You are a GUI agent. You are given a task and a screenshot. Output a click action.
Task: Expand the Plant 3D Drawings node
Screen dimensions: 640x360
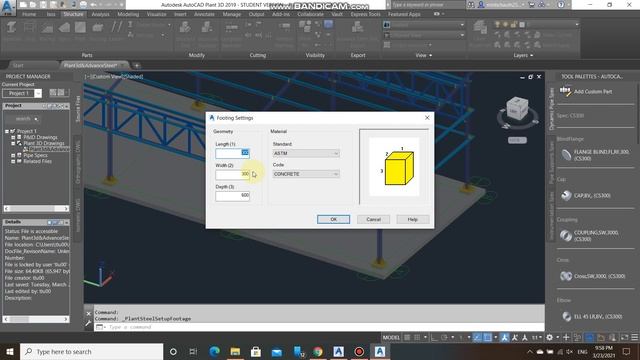coord(13,143)
